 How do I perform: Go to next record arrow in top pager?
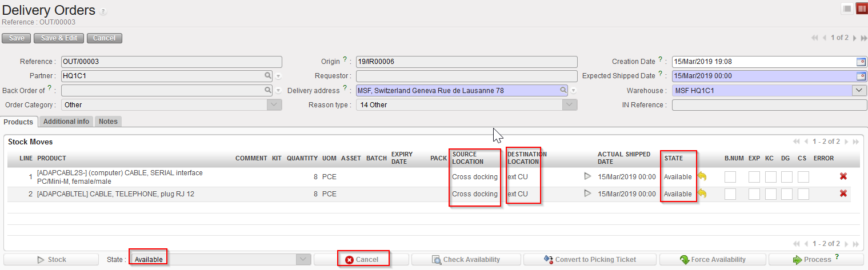click(854, 38)
